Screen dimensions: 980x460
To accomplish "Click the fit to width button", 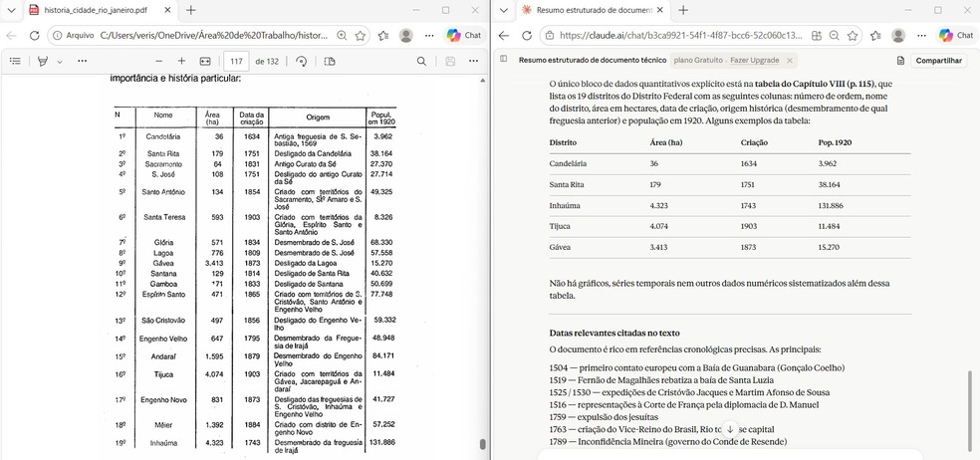I will pyautogui.click(x=205, y=62).
